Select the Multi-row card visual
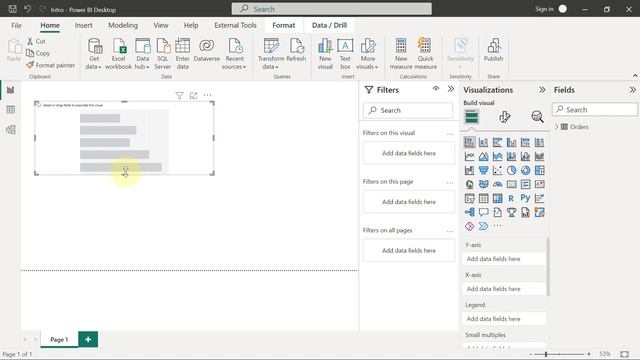This screenshot has height=360, width=640. click(525, 184)
